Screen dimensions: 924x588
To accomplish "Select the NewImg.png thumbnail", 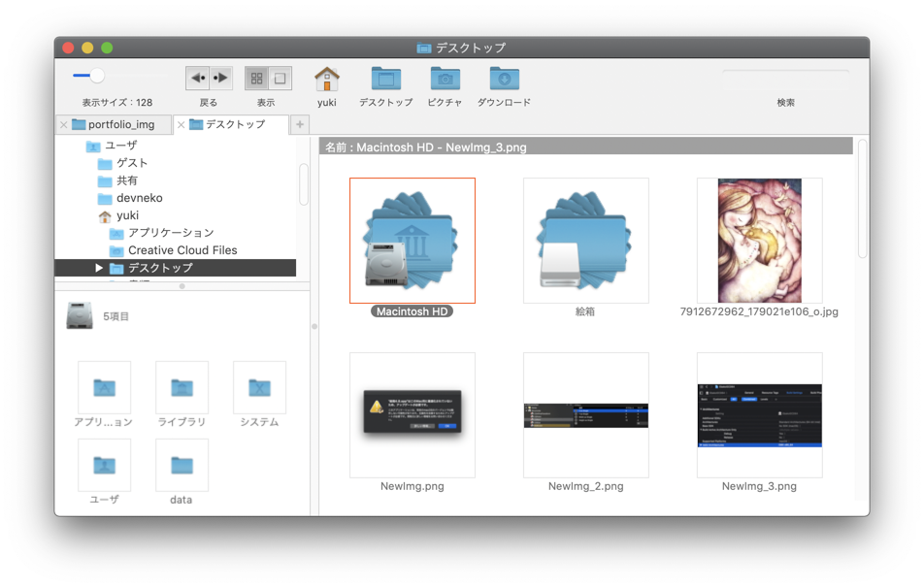I will pos(412,414).
